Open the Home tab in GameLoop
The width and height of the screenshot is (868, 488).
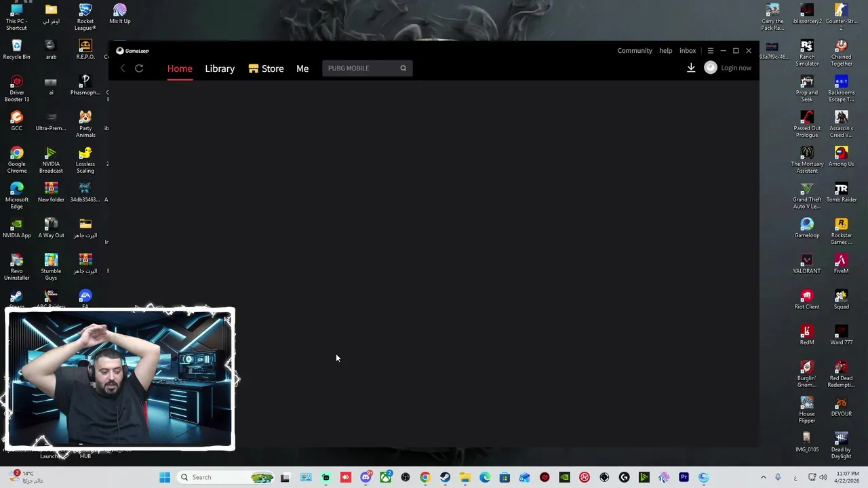[180, 68]
